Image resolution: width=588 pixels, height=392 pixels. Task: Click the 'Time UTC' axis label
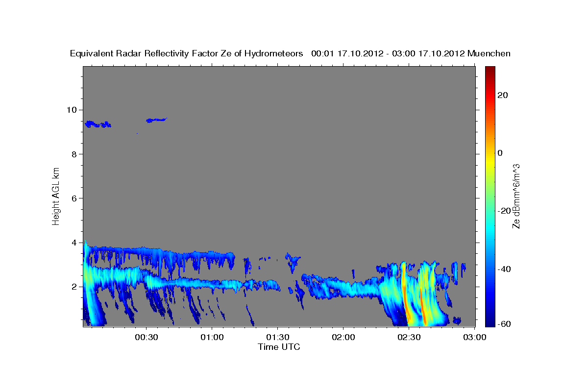click(279, 347)
